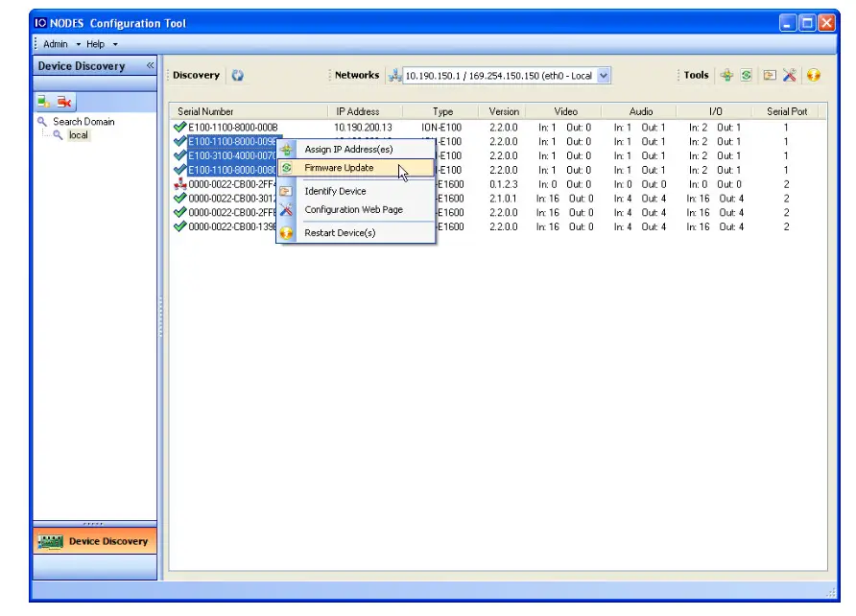856x616 pixels.
Task: Click the remove search domain icon
Action: 64,102
